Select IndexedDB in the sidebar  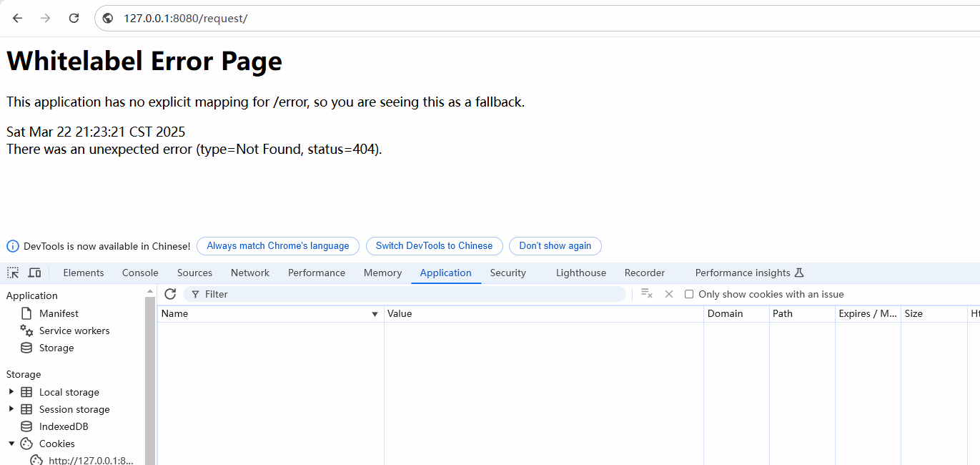pos(64,426)
